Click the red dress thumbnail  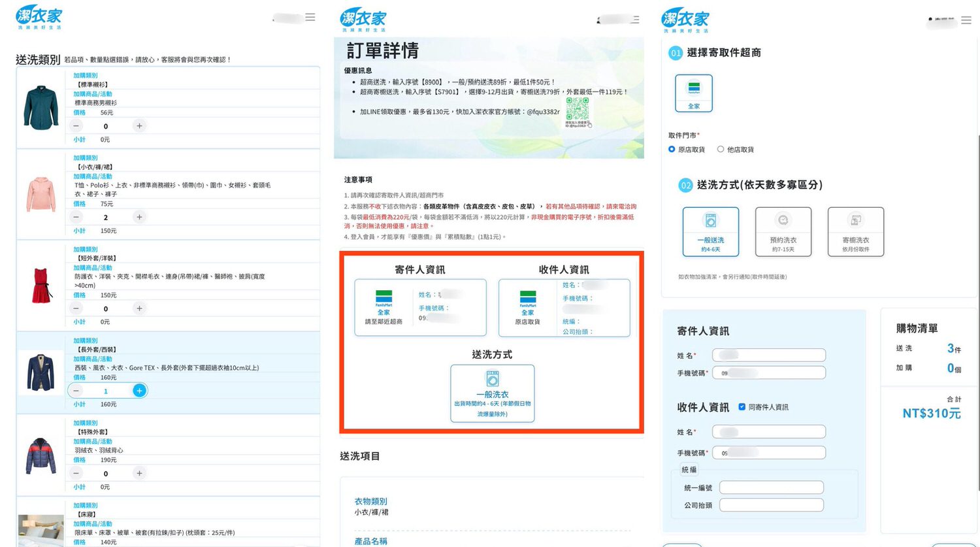[42, 285]
